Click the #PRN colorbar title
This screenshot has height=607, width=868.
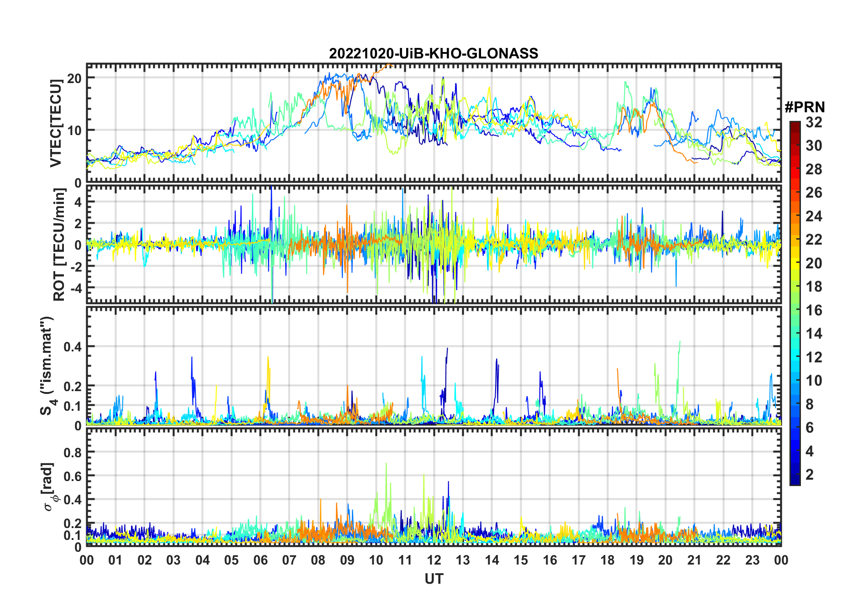point(805,107)
